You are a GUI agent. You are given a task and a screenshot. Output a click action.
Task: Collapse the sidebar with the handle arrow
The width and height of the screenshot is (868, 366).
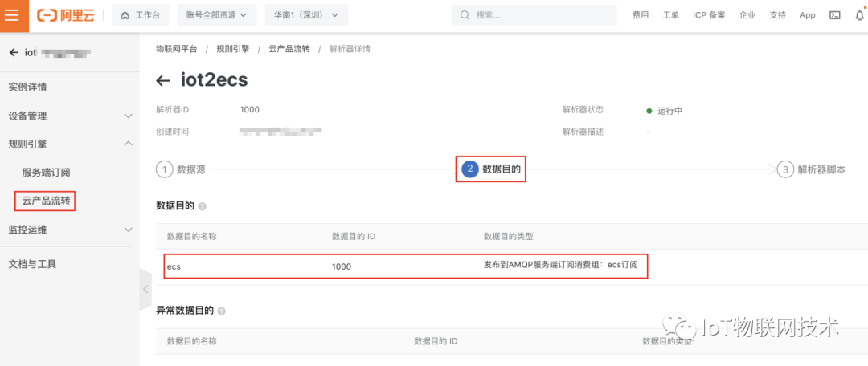pyautogui.click(x=145, y=289)
